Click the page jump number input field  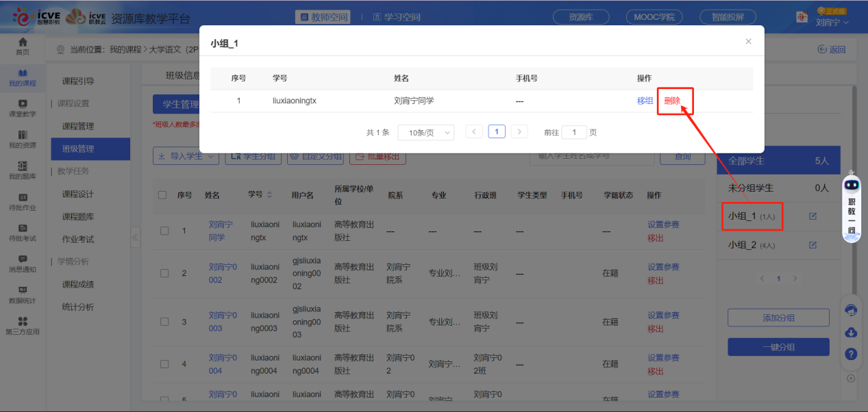tap(574, 132)
